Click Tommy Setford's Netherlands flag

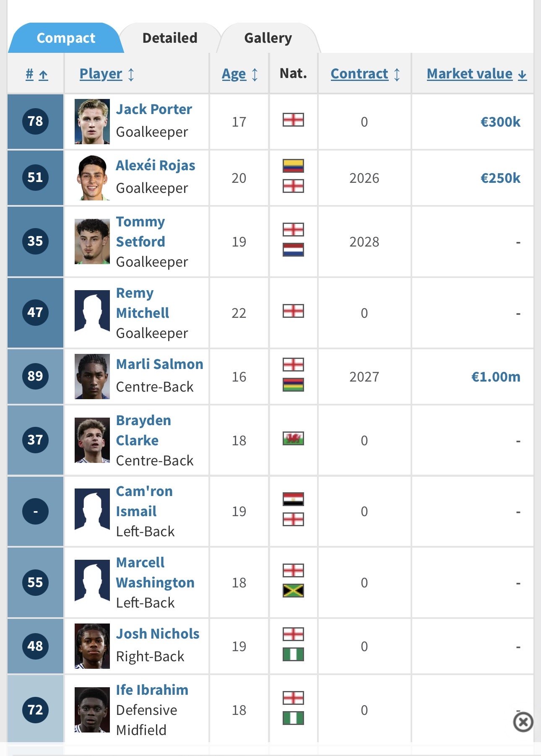pos(293,250)
